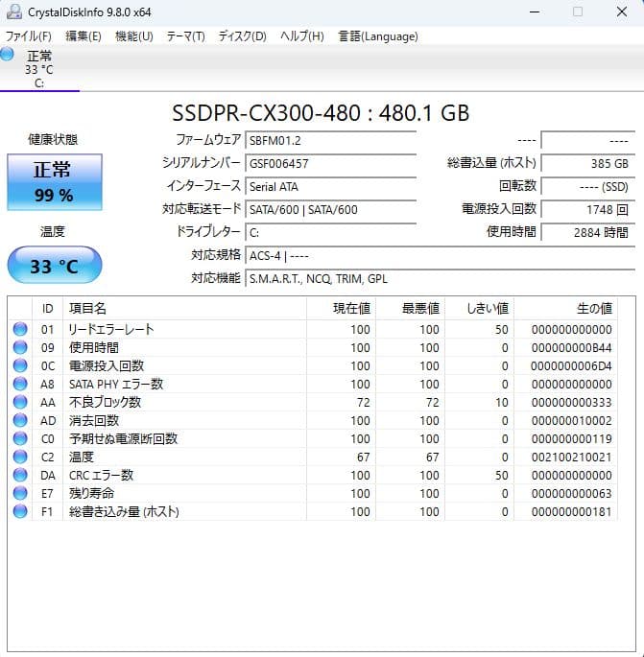The width and height of the screenshot is (644, 657).
Task: Click raw value 000000000063
Action: [571, 494]
